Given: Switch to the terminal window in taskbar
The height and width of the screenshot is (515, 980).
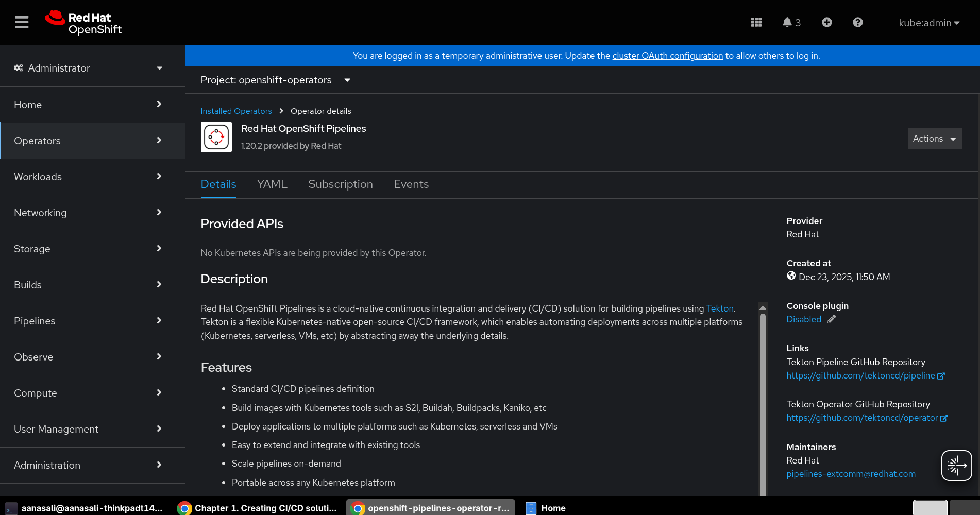Looking at the screenshot, I should (85, 508).
